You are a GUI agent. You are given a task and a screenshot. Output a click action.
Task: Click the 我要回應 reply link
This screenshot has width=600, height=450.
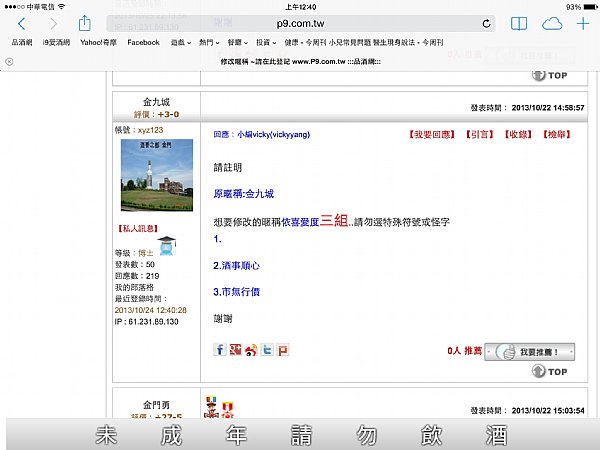click(432, 134)
